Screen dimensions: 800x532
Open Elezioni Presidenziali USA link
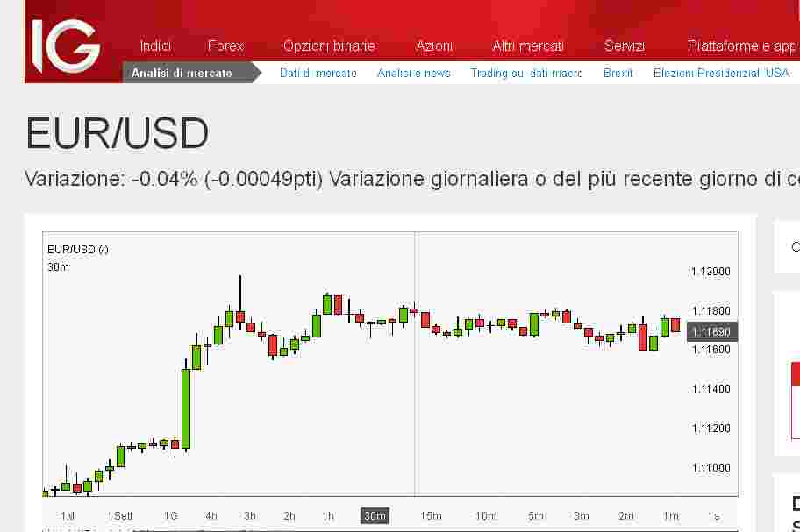[x=721, y=73]
